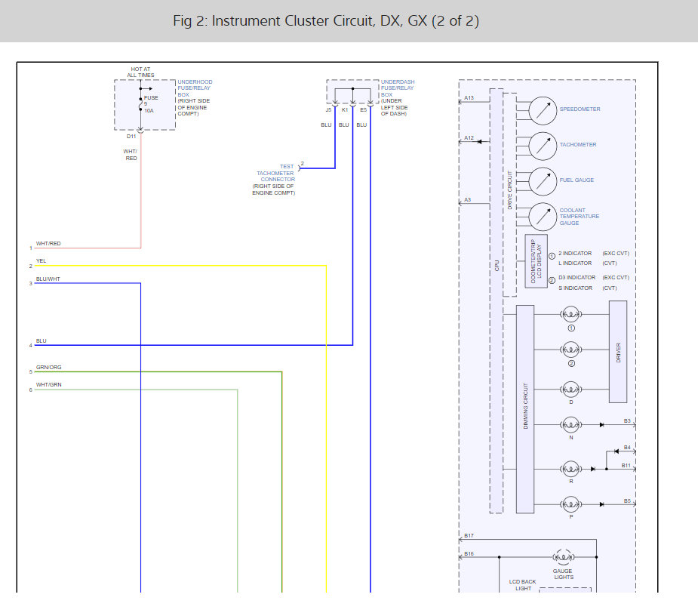Click the DRIVER block

point(618,352)
